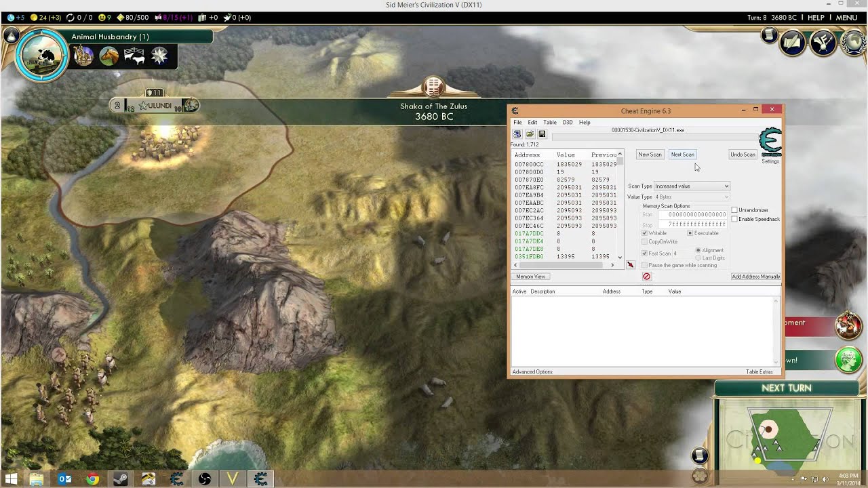Open the File menu in Cheat Engine
Screen dimensions: 868x488
point(517,123)
